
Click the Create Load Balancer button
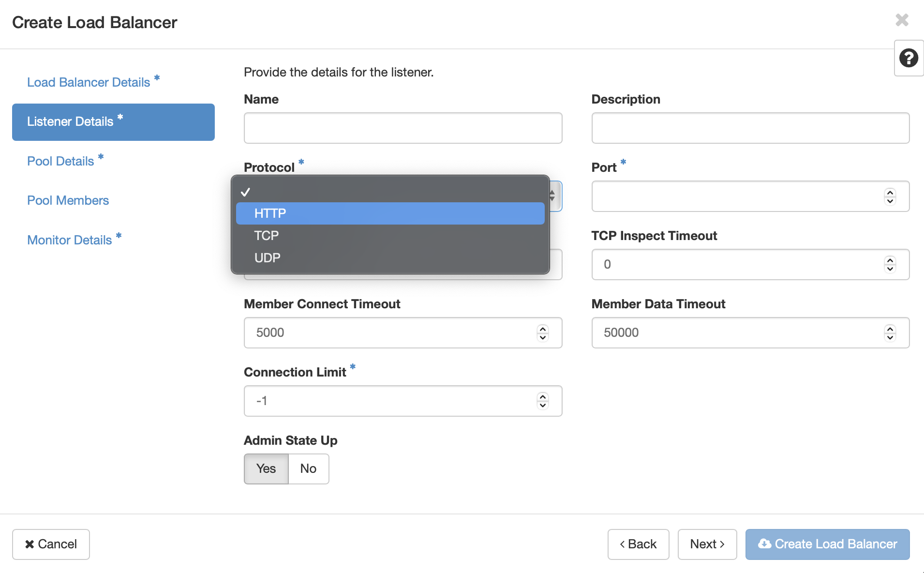pos(827,544)
